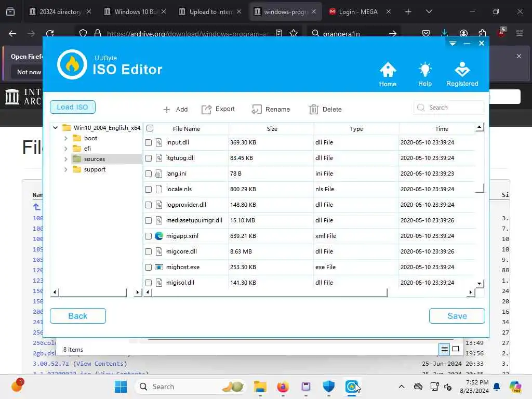Screen dimensions: 532x399
Task: Switch to the Windows 10 Bu browser tab
Action: click(136, 11)
